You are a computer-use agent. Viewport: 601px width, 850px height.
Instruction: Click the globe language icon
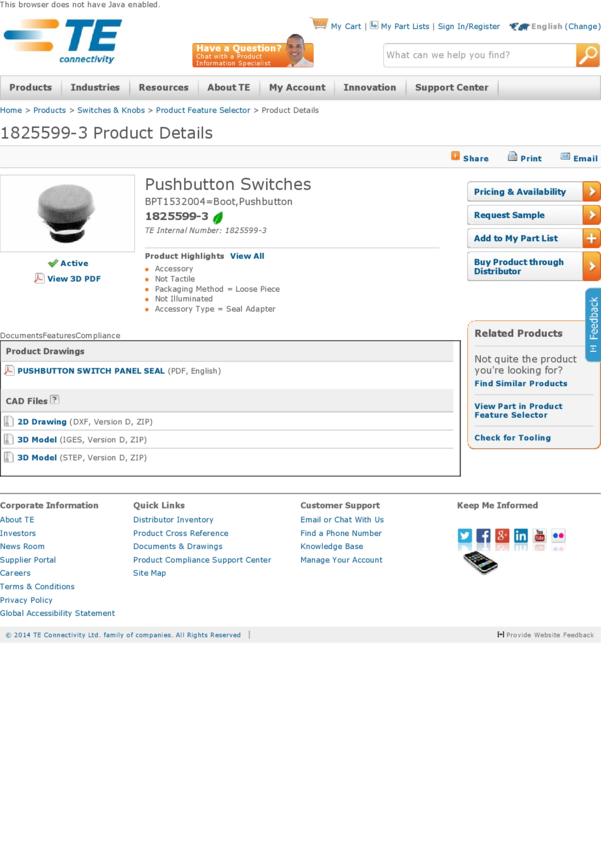tap(519, 26)
